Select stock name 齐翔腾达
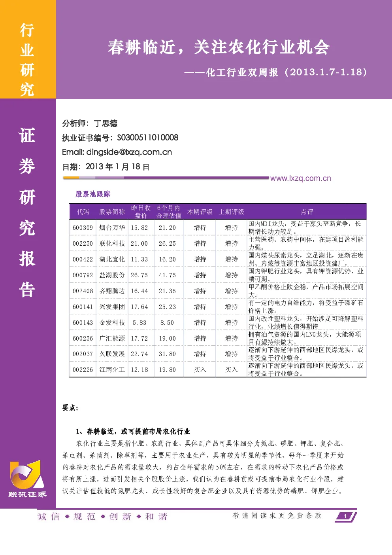Screen dimensions: 392x555 tap(112, 291)
